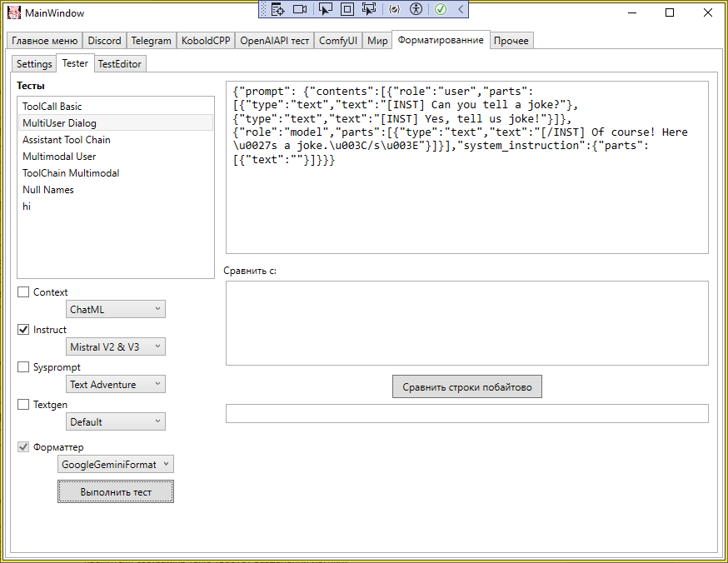Screen dimensions: 728x563
Task: Enable Track Focused Element tool
Action: click(370, 9)
